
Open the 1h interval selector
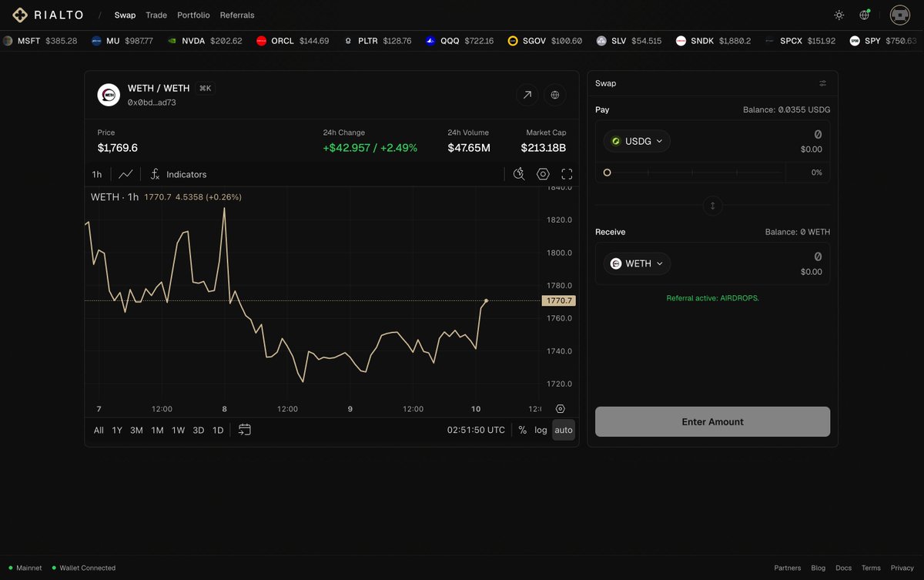coord(97,174)
